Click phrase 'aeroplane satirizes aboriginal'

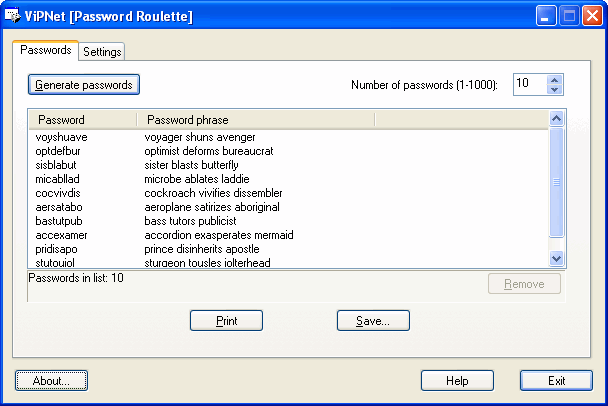pyautogui.click(x=212, y=207)
